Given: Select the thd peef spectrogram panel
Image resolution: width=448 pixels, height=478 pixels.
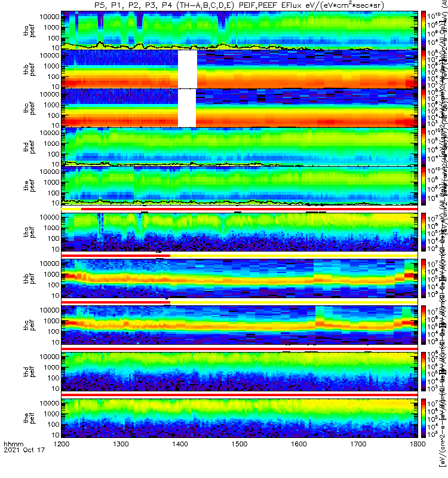Looking at the screenshot, I should [x=240, y=146].
